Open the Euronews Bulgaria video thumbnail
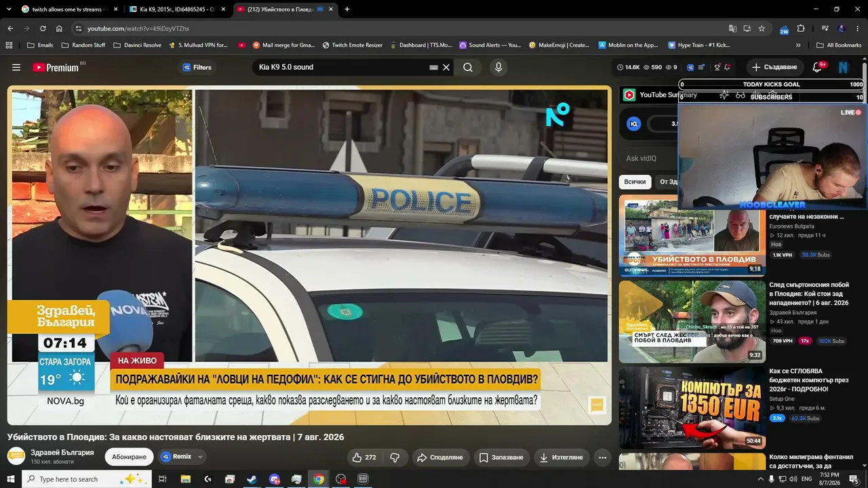The image size is (868, 488). coord(692,235)
